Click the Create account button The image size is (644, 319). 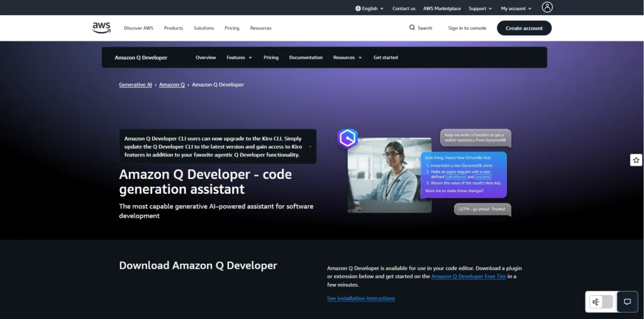point(524,28)
